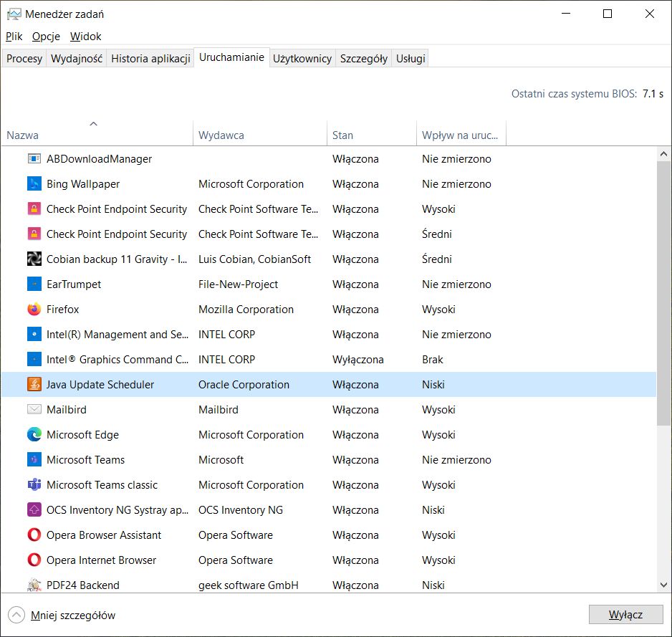Image resolution: width=672 pixels, height=637 pixels.
Task: Sort startup entries by Stan column
Action: (342, 135)
